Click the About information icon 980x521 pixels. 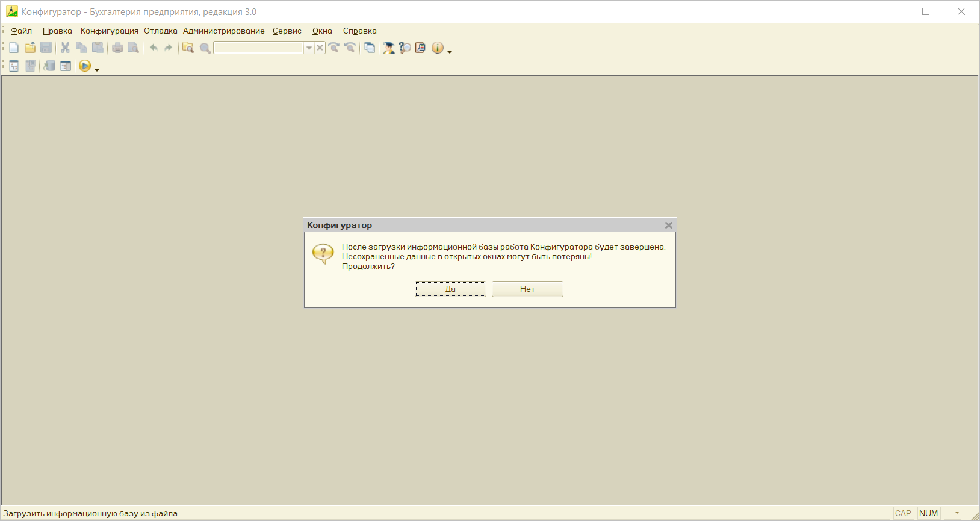(x=438, y=48)
